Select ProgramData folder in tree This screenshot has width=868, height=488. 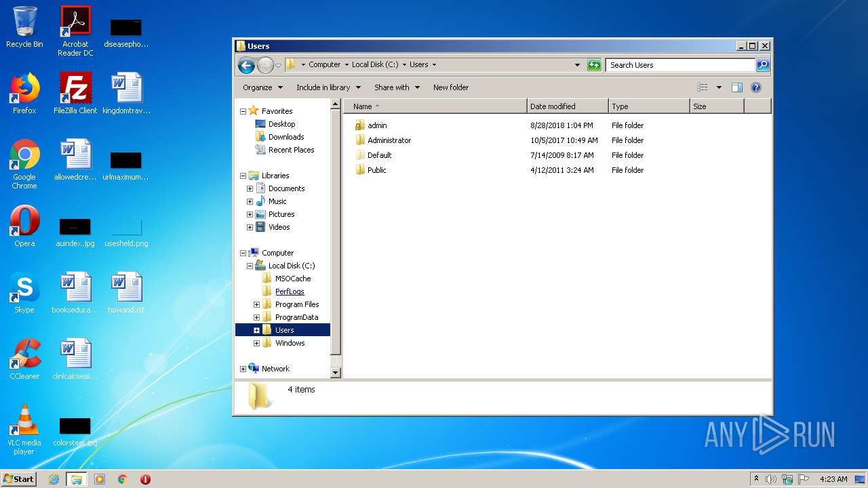point(290,317)
